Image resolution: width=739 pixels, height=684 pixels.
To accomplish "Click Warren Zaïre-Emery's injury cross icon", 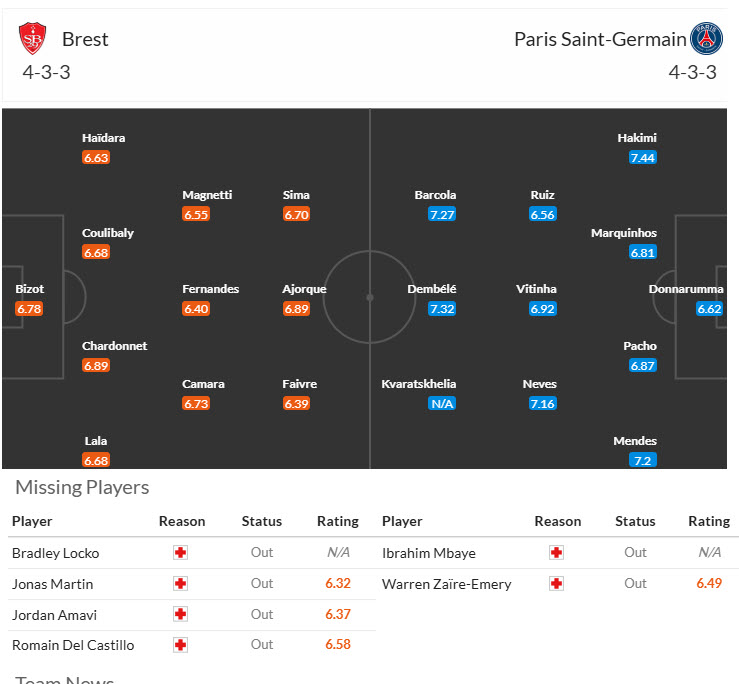I will [557, 583].
